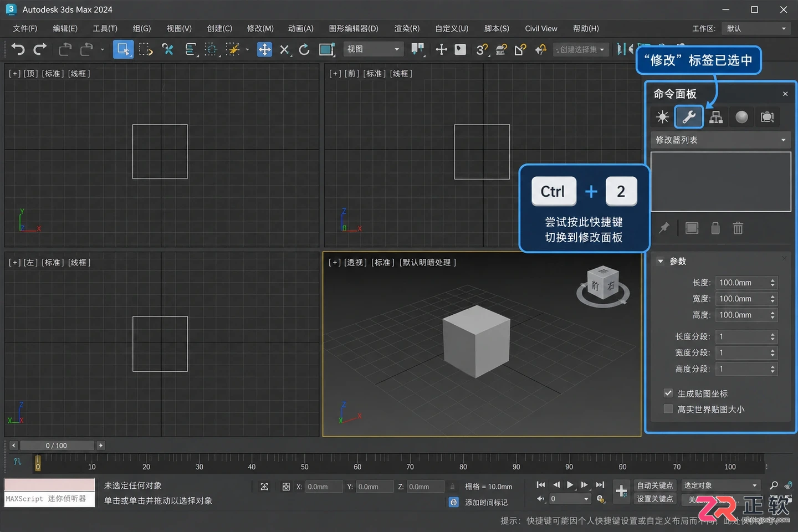
Task: Click the Spinner Snap toggle icon
Action: pos(540,50)
